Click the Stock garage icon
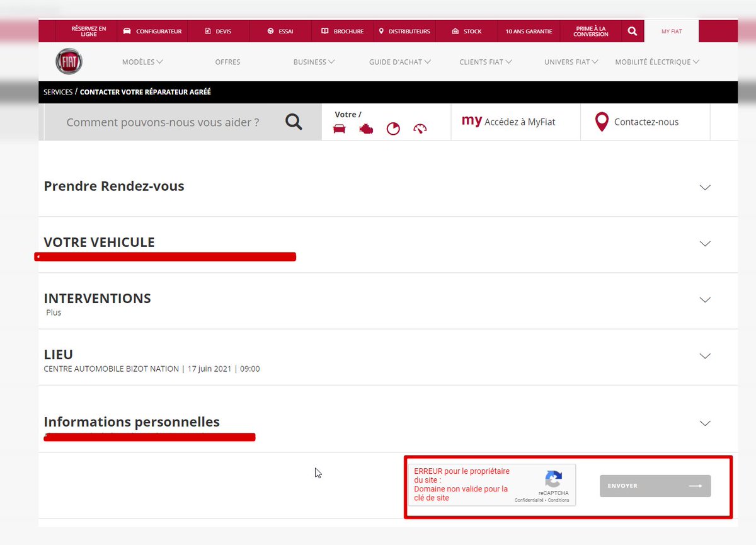Image resolution: width=756 pixels, height=545 pixels. 455,31
